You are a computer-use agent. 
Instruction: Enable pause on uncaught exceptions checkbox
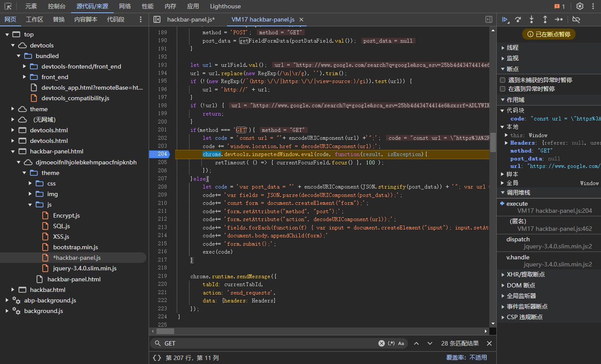point(503,80)
